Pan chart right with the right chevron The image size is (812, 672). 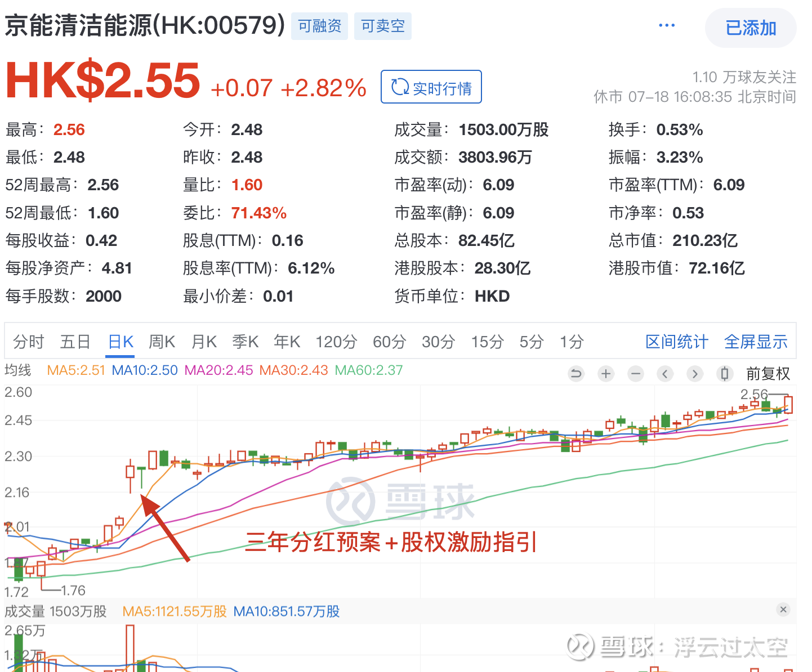pyautogui.click(x=695, y=374)
